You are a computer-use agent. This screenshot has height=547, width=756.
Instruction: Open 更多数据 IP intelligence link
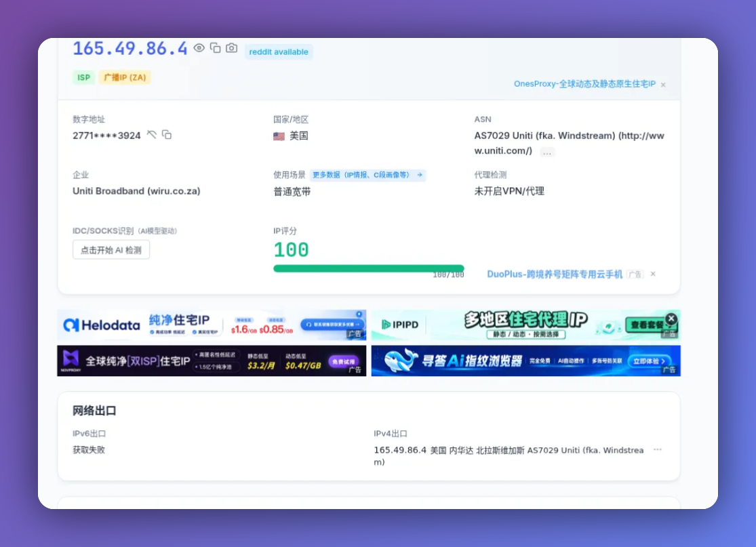(x=368, y=175)
